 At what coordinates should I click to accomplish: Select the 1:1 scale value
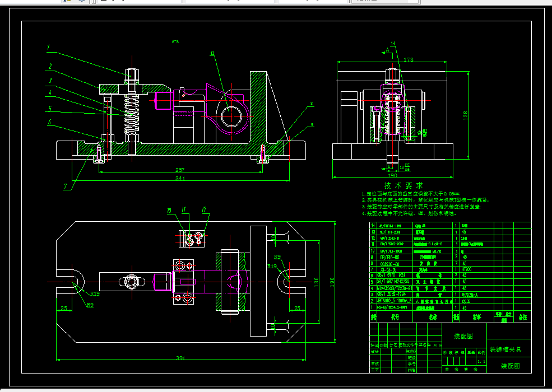coord(481,362)
